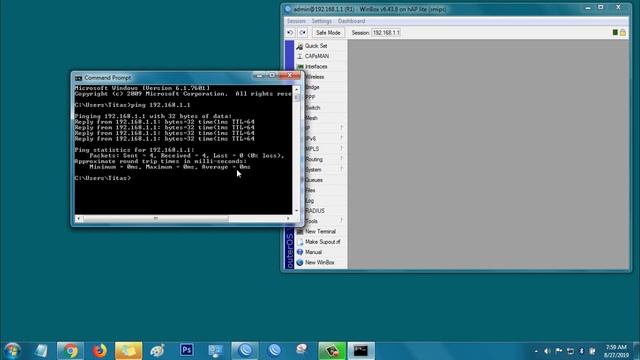Switch to the Command Prompt taskbar button
Viewport: 640px width, 360px height.
click(361, 351)
